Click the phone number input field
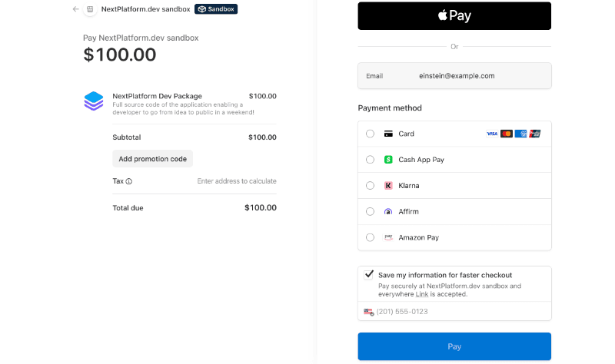This screenshot has width=615, height=364. click(461, 312)
